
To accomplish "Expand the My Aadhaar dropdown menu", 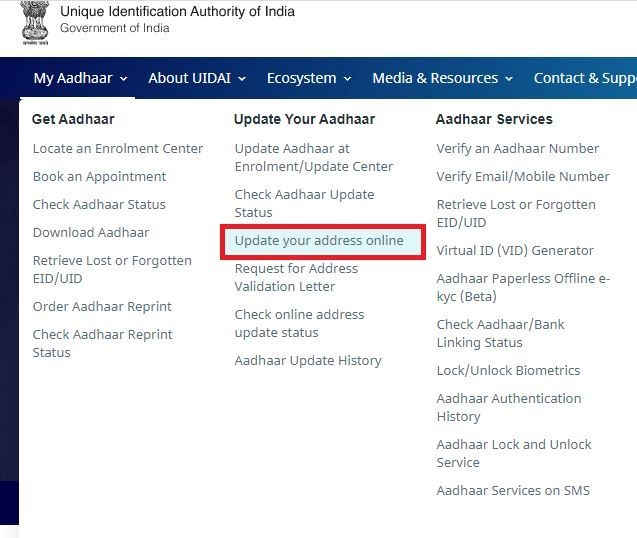I will pos(80,78).
